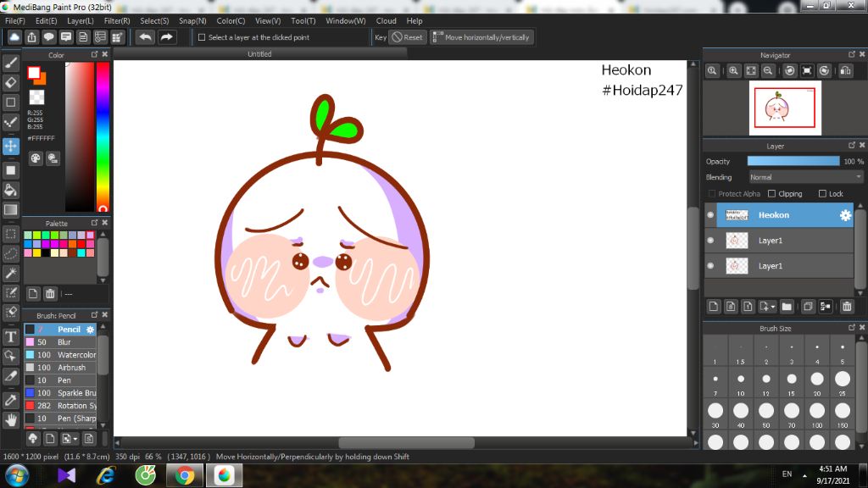Pick the Bucket fill tool
Screen dimensions: 868x488
pyautogui.click(x=10, y=190)
